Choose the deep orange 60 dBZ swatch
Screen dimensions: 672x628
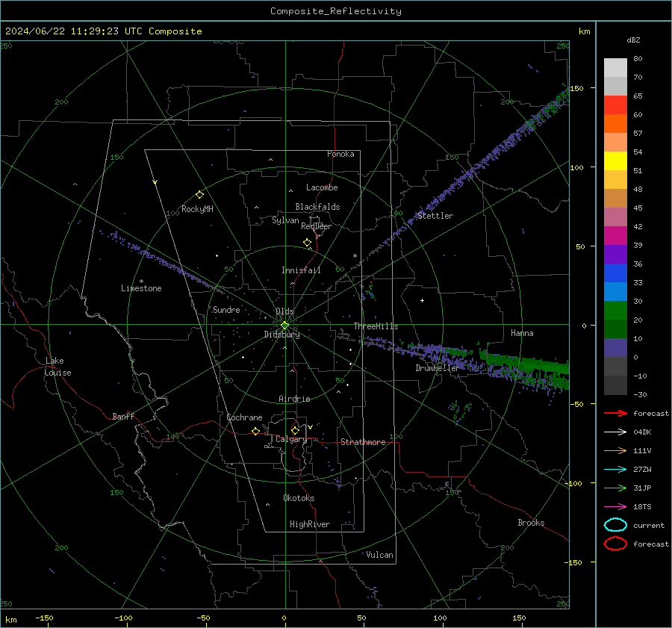click(x=615, y=123)
